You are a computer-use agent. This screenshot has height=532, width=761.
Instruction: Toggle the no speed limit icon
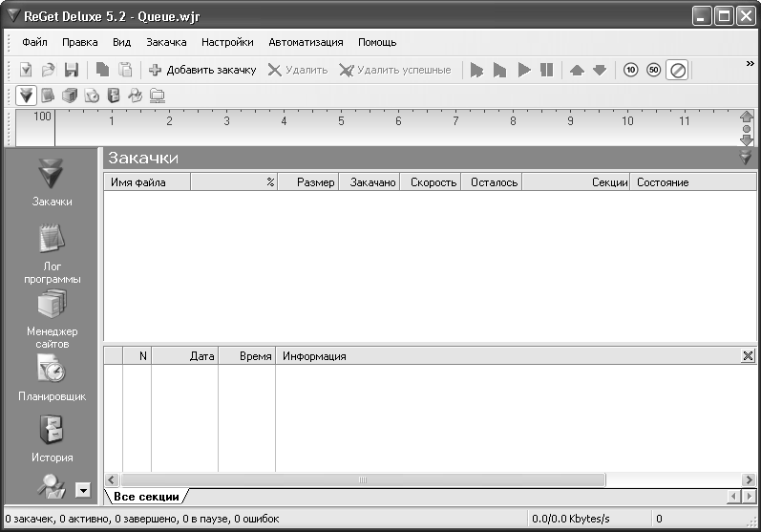[x=678, y=71]
